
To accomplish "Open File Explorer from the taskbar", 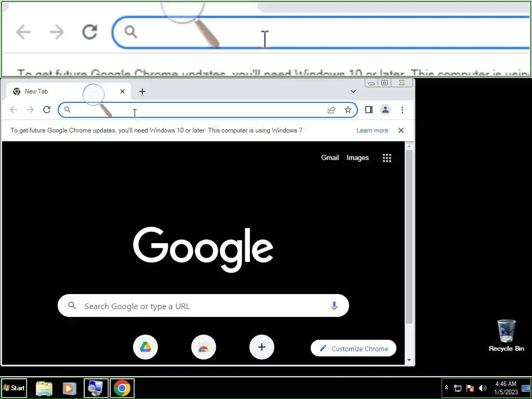I will [x=44, y=388].
